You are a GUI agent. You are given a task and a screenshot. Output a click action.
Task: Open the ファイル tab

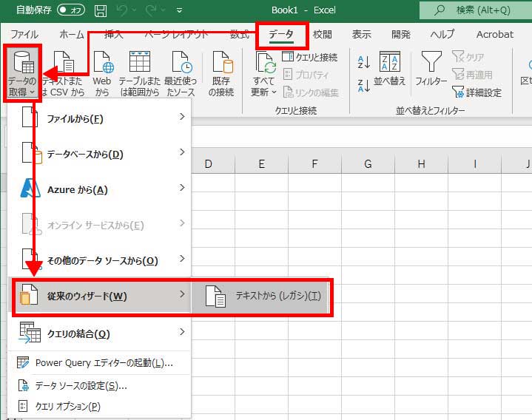point(24,34)
